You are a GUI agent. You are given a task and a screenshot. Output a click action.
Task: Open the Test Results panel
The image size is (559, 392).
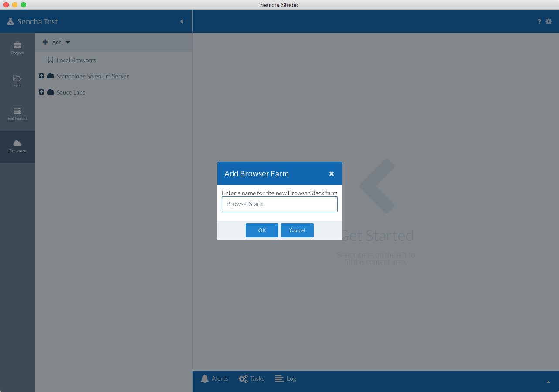click(x=17, y=113)
